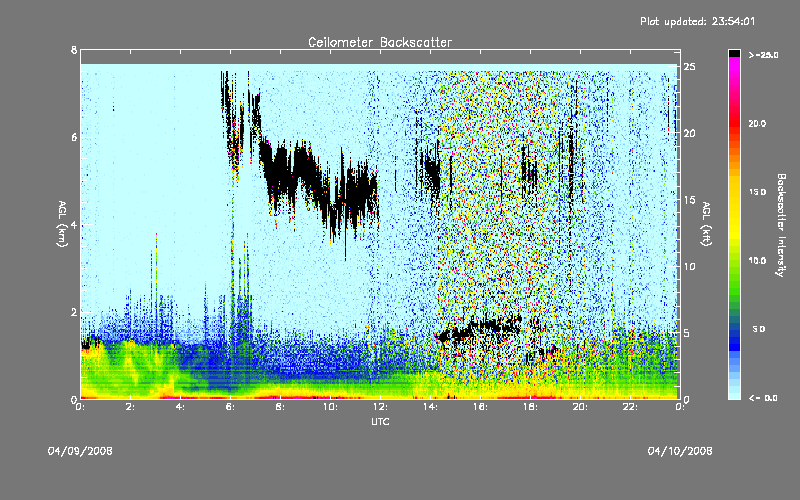Select the 'UTC' x-axis label
Viewport: 800px width, 500px height.
380,421
